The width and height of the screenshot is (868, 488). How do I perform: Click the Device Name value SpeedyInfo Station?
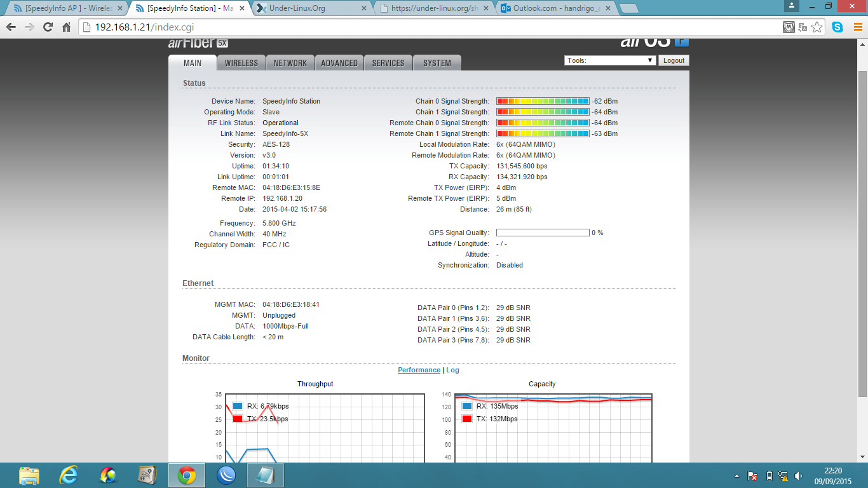(292, 101)
